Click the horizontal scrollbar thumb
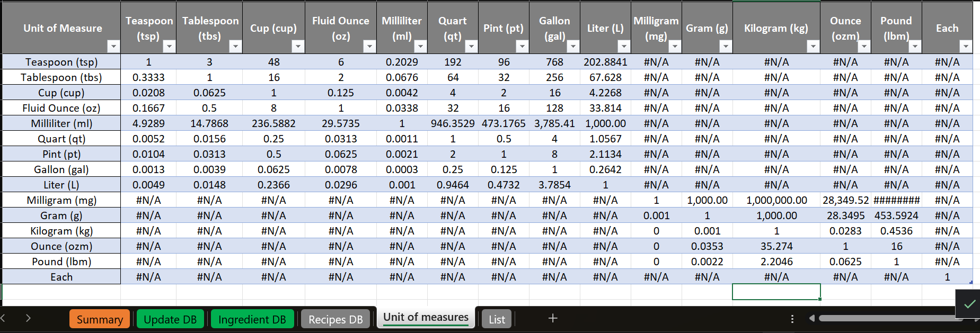The image size is (980, 333). point(890,318)
